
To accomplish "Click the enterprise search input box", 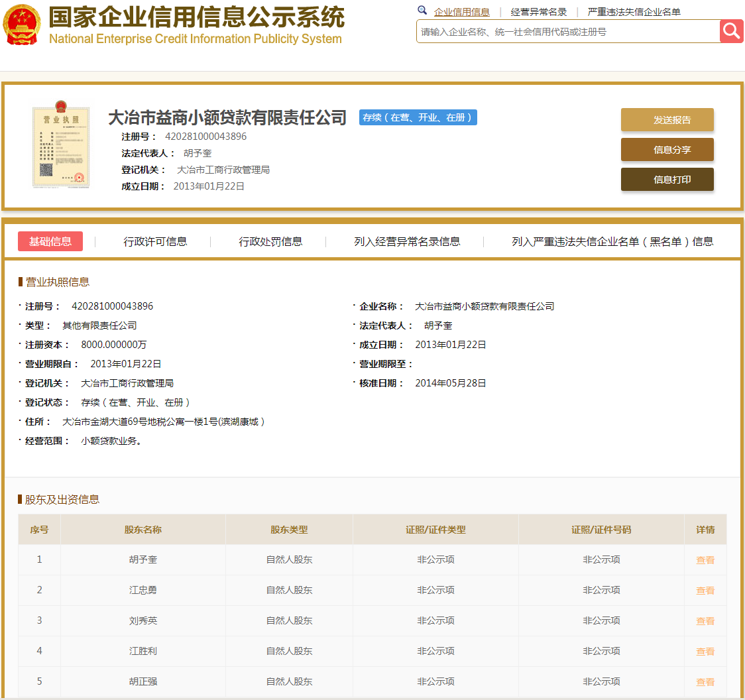I will click(563, 31).
